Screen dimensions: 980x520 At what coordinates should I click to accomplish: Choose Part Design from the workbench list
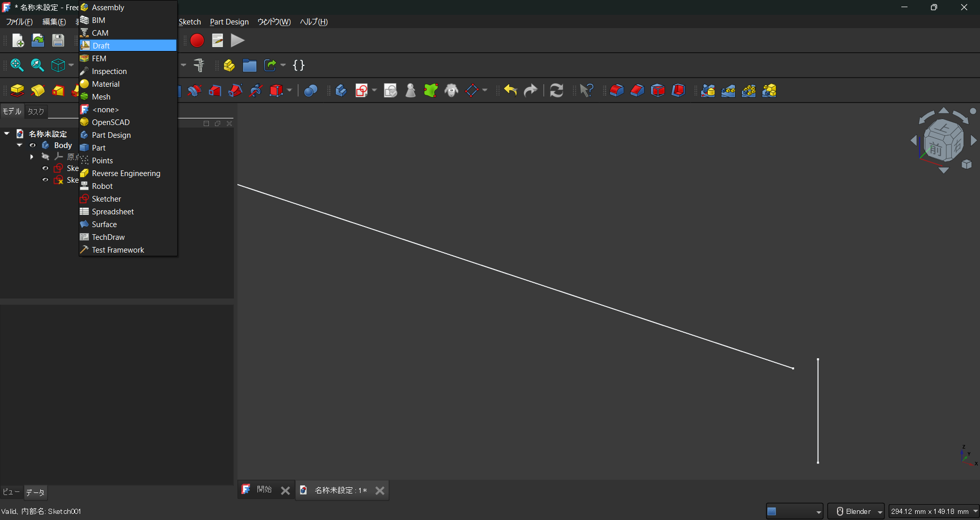[x=128, y=135]
